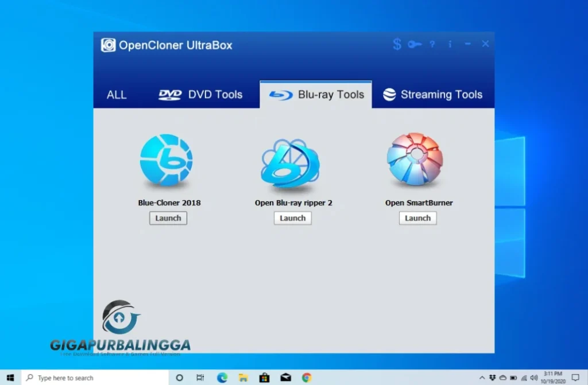Show about info via the 'i' icon
This screenshot has width=588, height=385.
pyautogui.click(x=450, y=44)
